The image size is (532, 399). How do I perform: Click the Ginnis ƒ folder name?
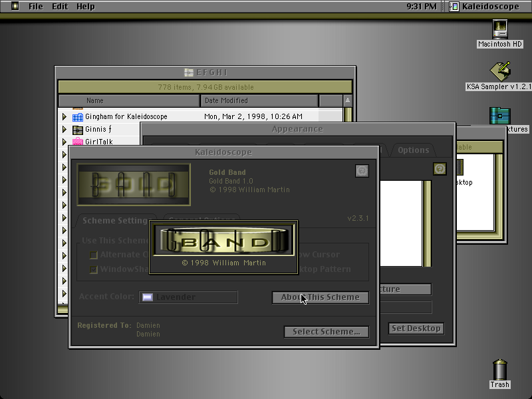(98, 129)
